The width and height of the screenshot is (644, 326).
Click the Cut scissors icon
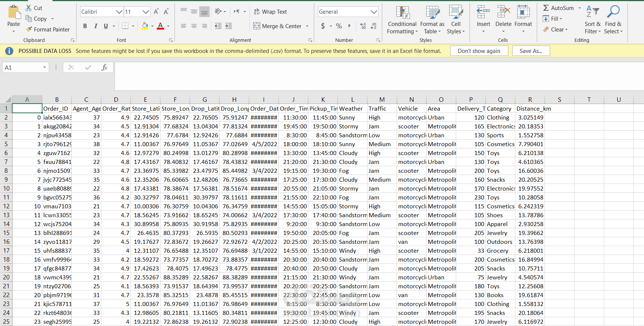28,8
